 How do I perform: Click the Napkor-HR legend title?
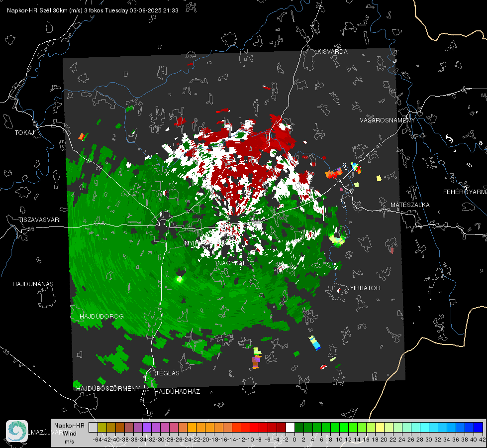pyautogui.click(x=69, y=426)
